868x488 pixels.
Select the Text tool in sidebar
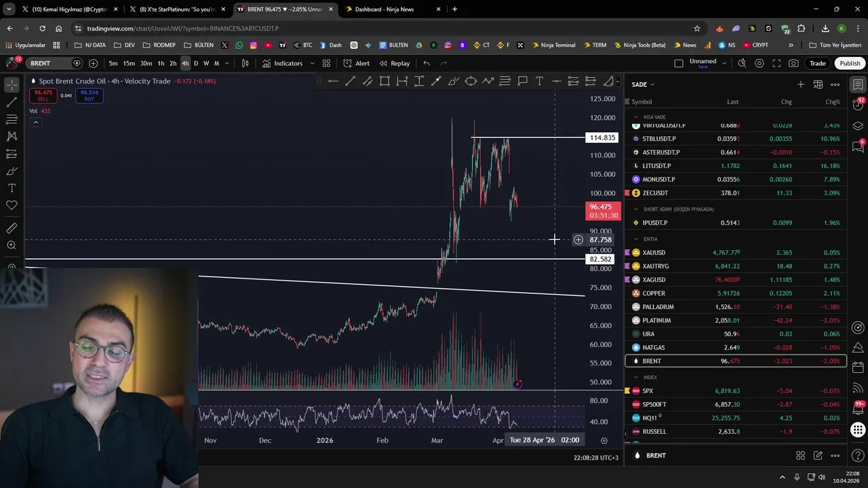pos(12,188)
